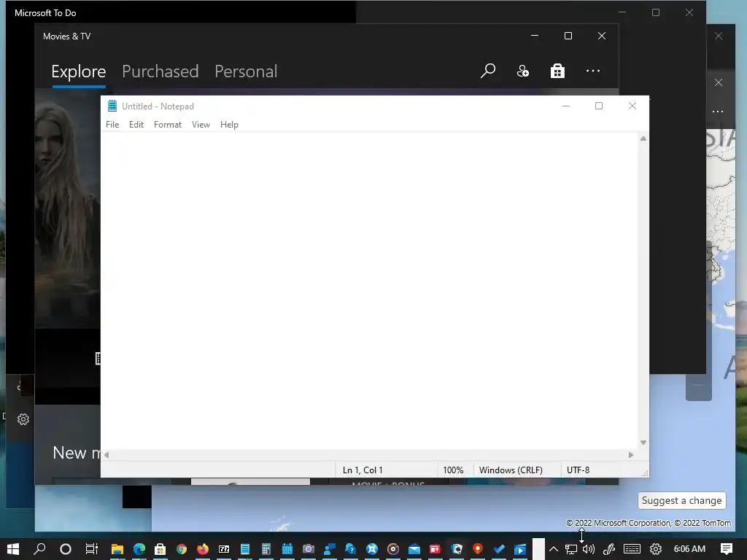
Task: Launch Firefox from the taskbar
Action: click(x=203, y=549)
